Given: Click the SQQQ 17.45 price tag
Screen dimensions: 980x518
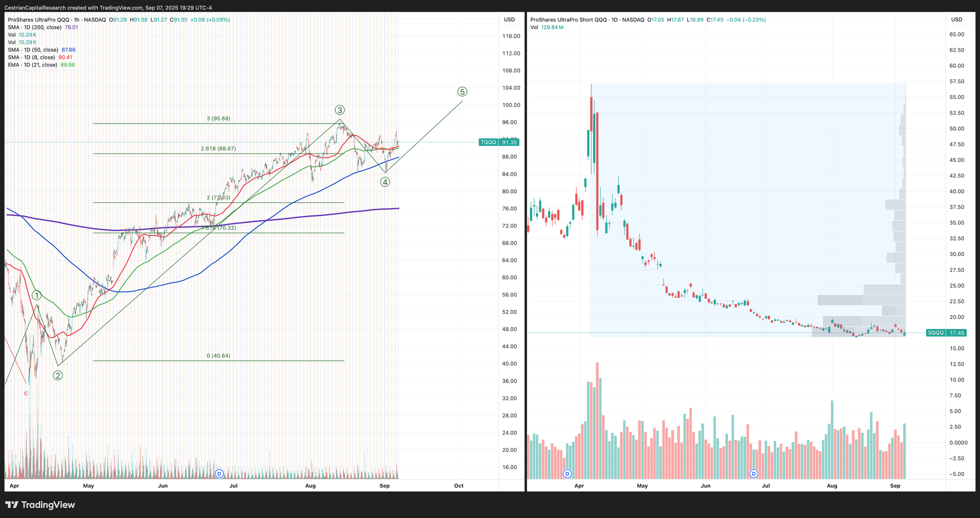Looking at the screenshot, I should [946, 333].
